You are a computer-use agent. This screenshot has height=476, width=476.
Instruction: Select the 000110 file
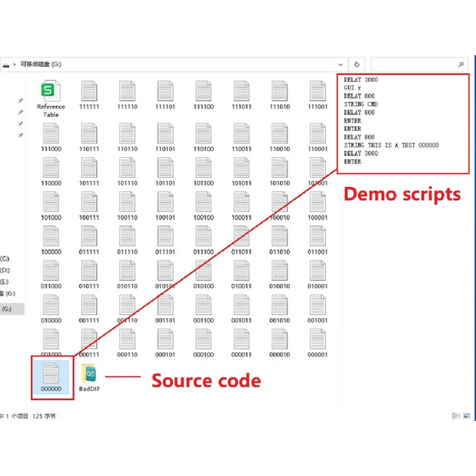[127, 343]
